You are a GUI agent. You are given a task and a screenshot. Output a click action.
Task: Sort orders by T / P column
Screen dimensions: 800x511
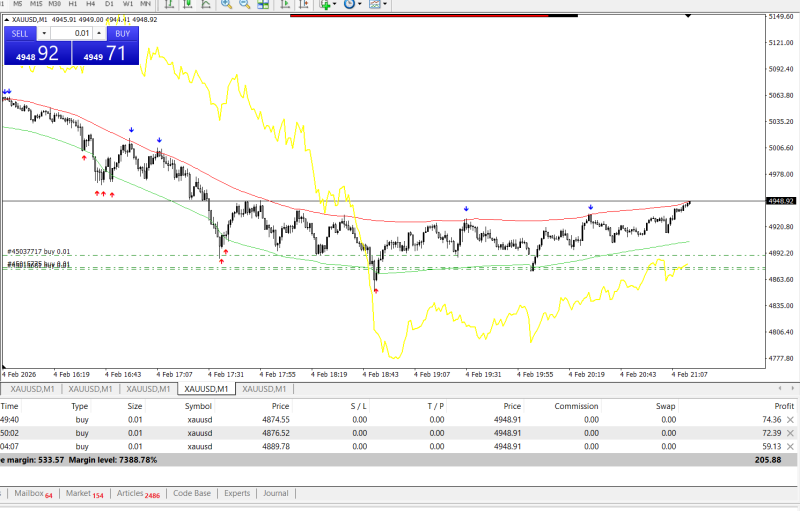pyautogui.click(x=436, y=406)
